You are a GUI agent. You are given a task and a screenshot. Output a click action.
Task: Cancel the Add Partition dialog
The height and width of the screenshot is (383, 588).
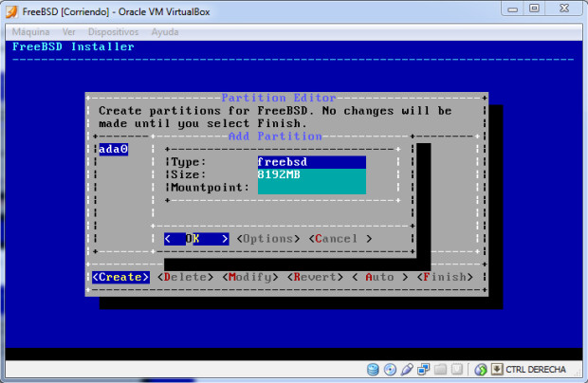click(x=337, y=239)
